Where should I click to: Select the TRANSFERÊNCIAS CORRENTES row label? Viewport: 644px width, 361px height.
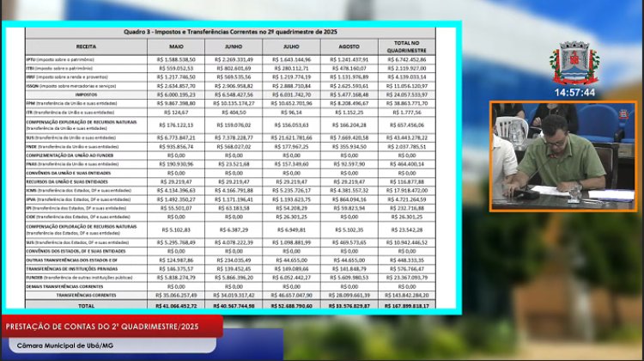coord(86,295)
